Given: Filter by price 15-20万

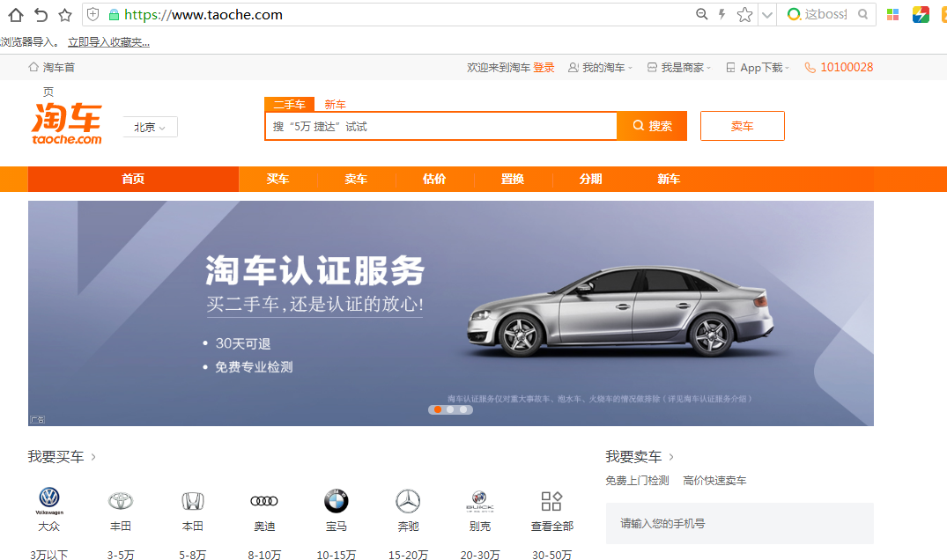Looking at the screenshot, I should point(408,554).
